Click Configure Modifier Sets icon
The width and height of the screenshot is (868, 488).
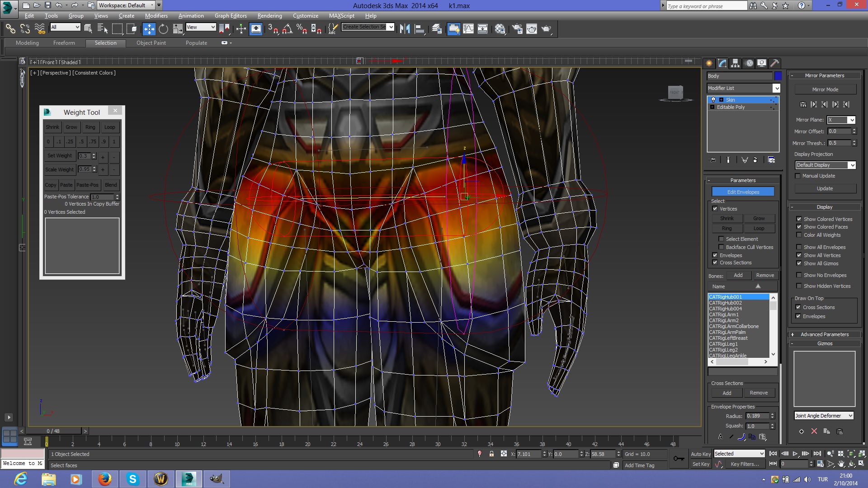pos(771,160)
